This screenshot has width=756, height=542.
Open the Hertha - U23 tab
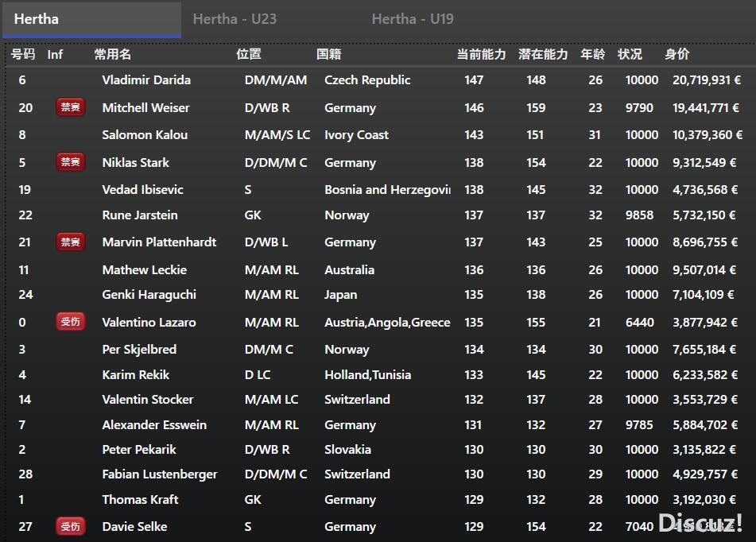[235, 19]
